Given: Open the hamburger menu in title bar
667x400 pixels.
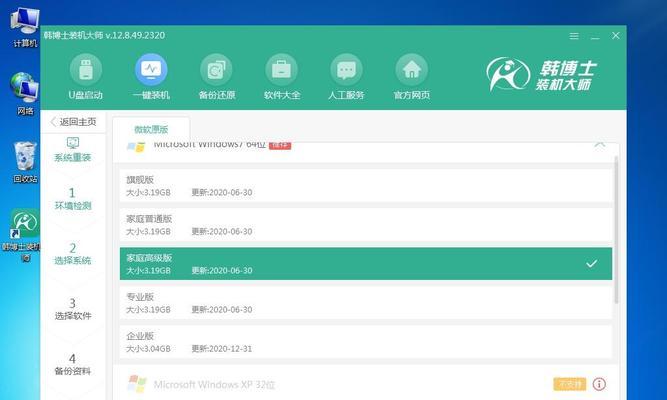Looking at the screenshot, I should [574, 36].
